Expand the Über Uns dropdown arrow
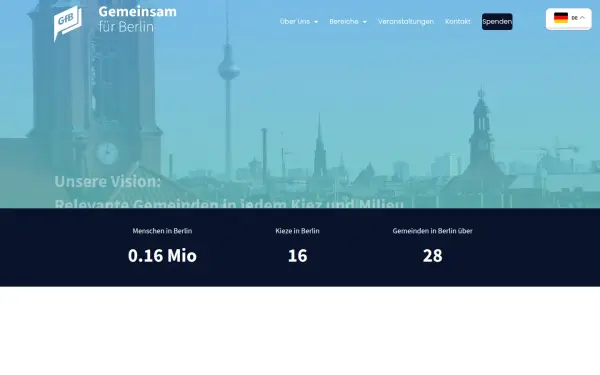Viewport: 600px width, 375px height. pyautogui.click(x=316, y=22)
